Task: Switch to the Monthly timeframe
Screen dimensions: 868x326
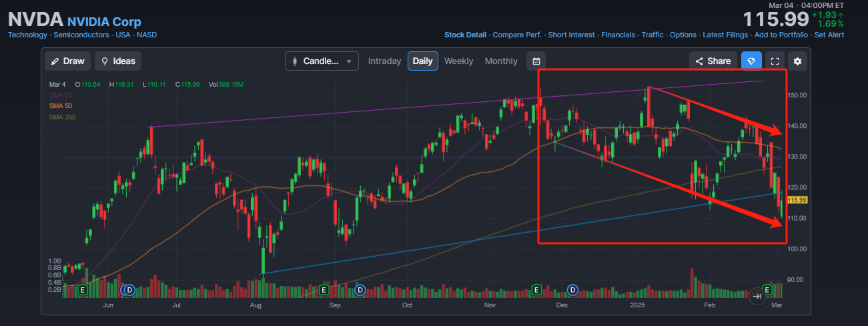Action: point(501,61)
